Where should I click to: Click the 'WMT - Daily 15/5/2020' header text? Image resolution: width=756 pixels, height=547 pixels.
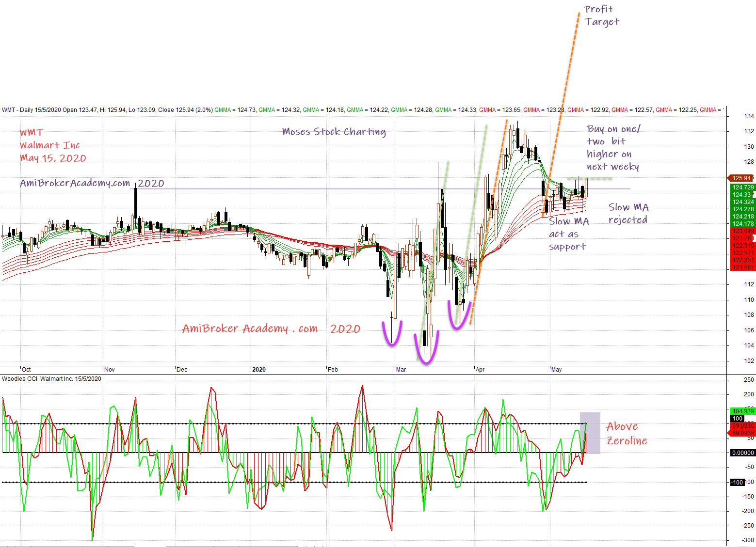(x=32, y=110)
